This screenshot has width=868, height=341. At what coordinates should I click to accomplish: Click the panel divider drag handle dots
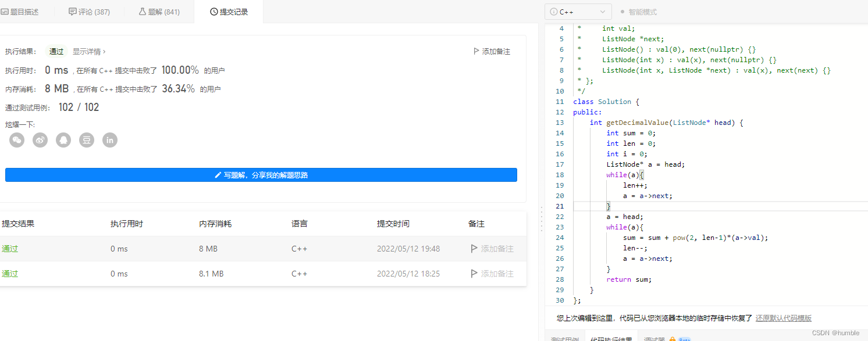point(541,218)
